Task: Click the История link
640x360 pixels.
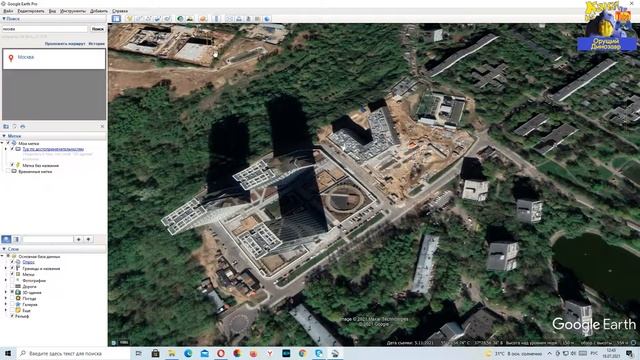Action: click(97, 44)
